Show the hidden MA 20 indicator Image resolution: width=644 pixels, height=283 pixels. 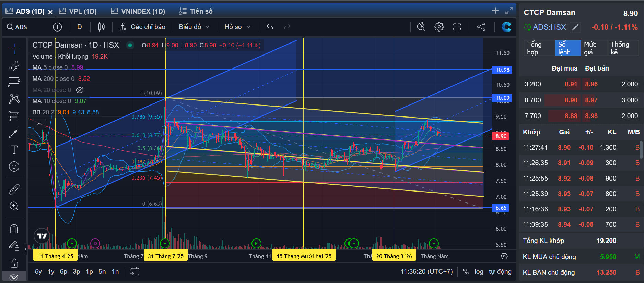[80, 90]
